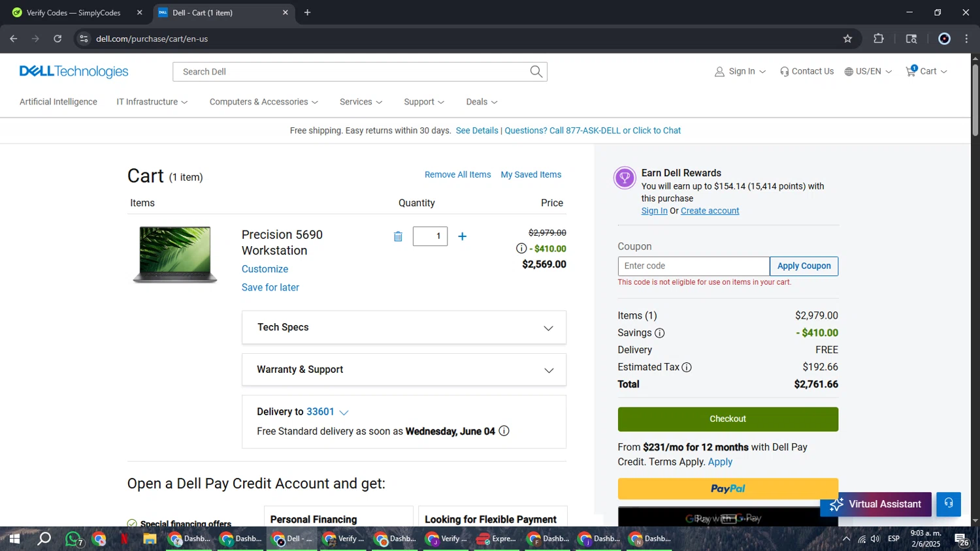Viewport: 980px width, 551px height.
Task: Open the Deals menu
Action: click(482, 102)
